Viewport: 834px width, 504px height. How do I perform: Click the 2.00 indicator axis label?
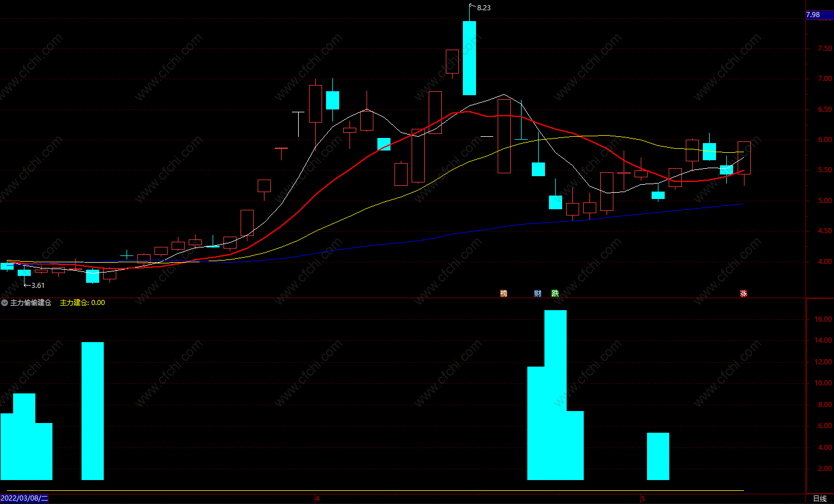825,469
